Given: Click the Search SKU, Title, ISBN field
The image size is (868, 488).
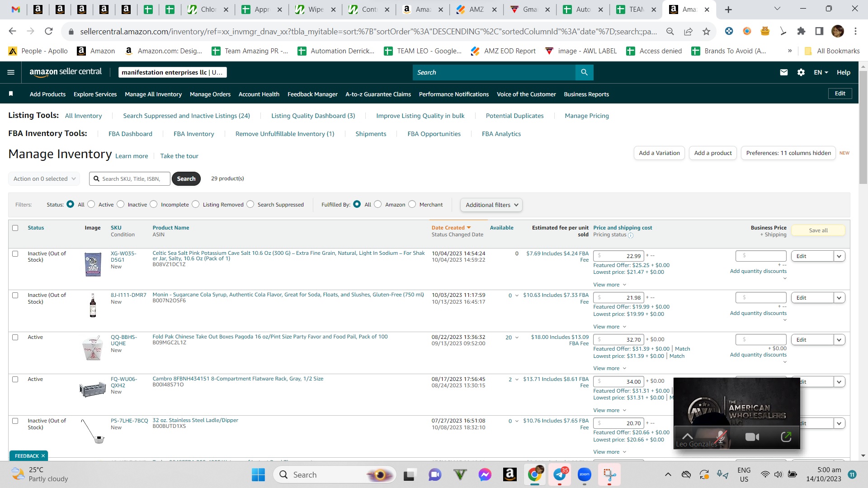Looking at the screenshot, I should tap(130, 179).
